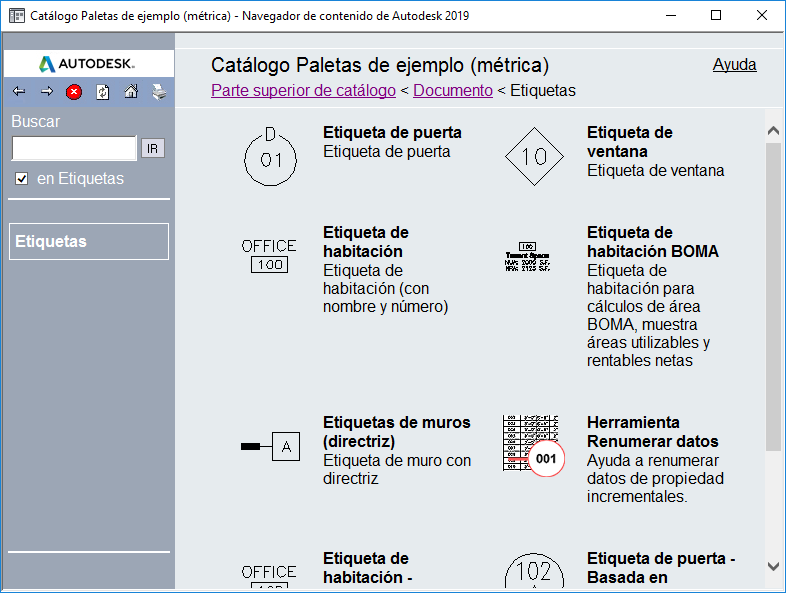This screenshot has height=593, width=786.
Task: Close the Navegador de contenido window
Action: click(x=762, y=16)
